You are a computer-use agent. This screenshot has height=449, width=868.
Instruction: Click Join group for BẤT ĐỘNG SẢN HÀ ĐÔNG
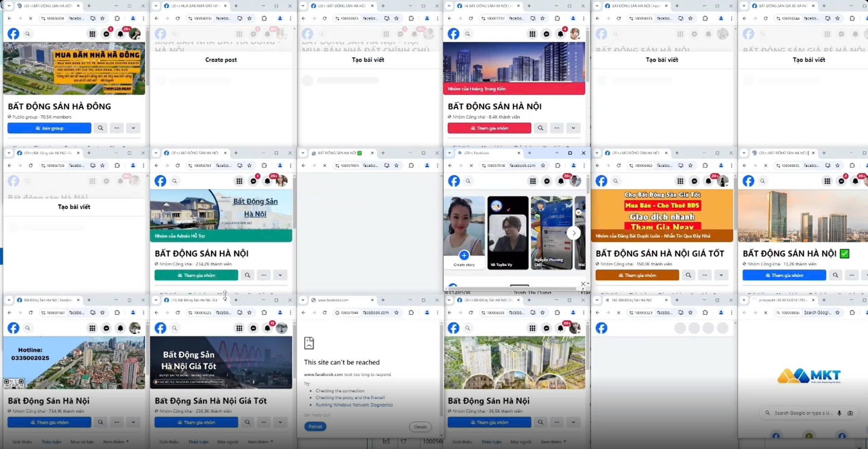49,128
